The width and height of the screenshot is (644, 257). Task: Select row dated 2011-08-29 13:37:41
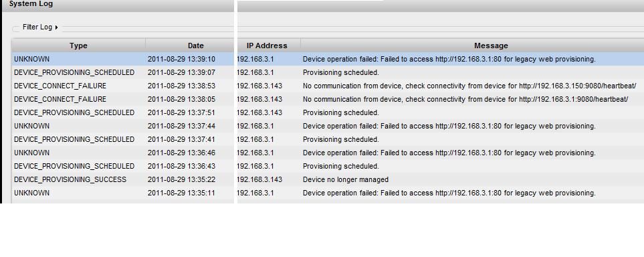coord(328,139)
